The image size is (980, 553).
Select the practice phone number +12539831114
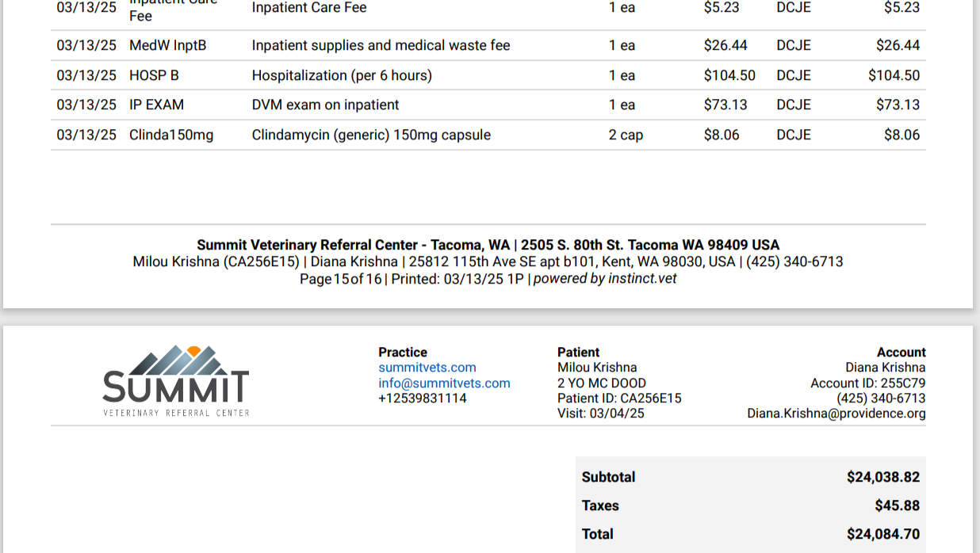point(423,399)
